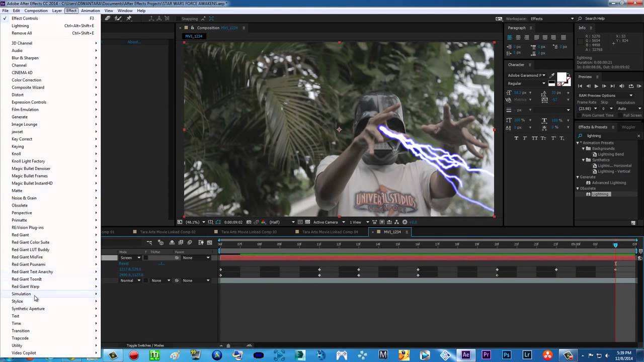Select the eyedropper in Character panel
644x362 pixels.
point(551,76)
